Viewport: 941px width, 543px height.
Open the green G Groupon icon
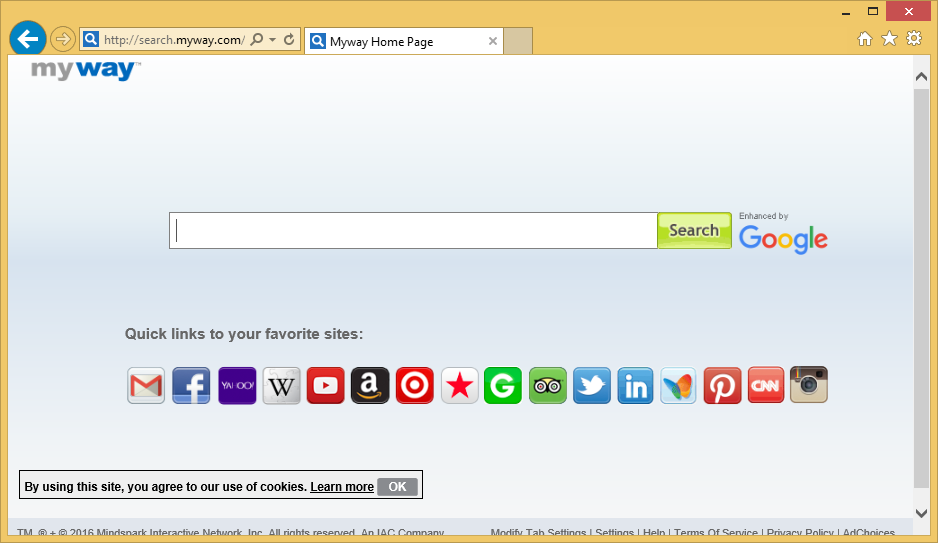[503, 385]
